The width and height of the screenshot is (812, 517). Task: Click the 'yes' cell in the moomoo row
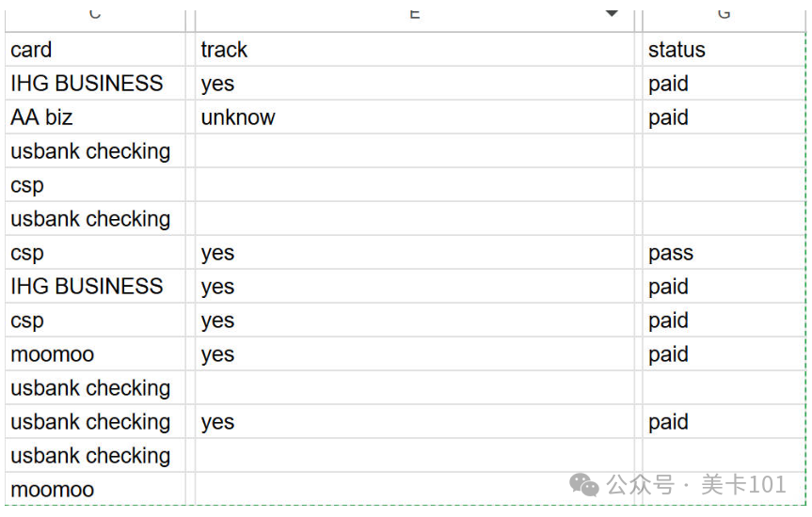414,354
